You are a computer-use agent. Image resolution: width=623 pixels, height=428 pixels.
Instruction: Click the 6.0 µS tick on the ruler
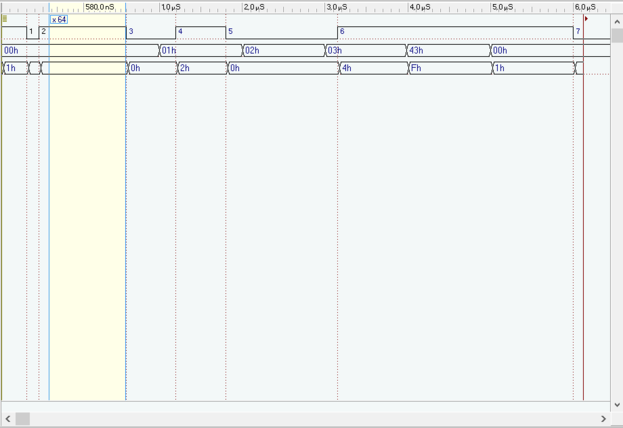click(585, 7)
